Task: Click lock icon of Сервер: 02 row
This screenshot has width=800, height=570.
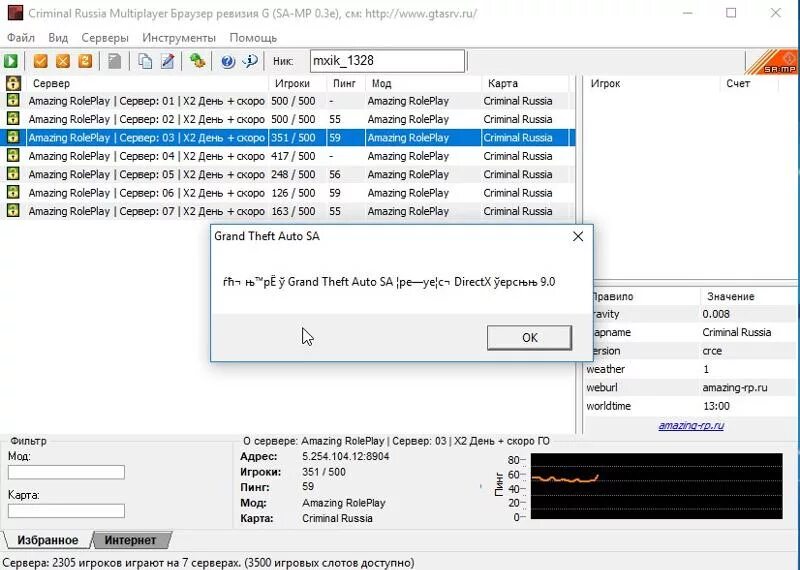Action: (x=13, y=118)
